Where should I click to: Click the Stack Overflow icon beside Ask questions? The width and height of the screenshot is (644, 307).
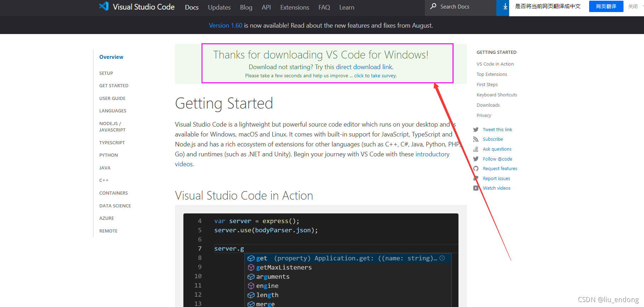[476, 149]
